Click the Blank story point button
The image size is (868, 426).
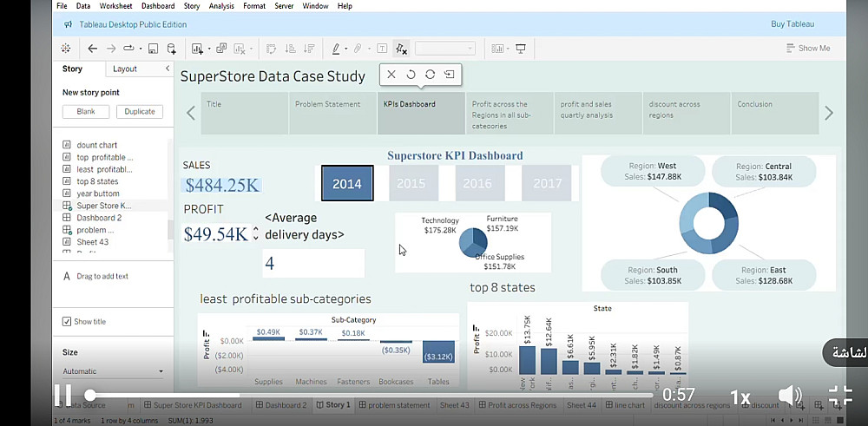click(86, 111)
